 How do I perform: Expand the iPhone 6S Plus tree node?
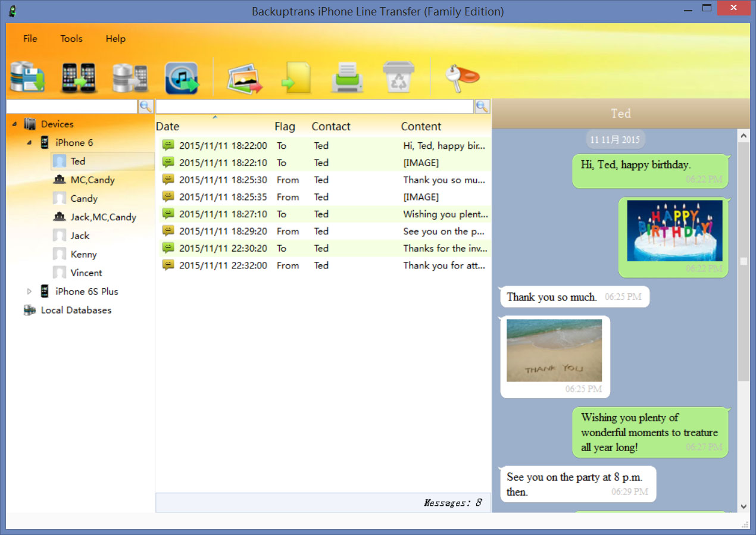(29, 292)
